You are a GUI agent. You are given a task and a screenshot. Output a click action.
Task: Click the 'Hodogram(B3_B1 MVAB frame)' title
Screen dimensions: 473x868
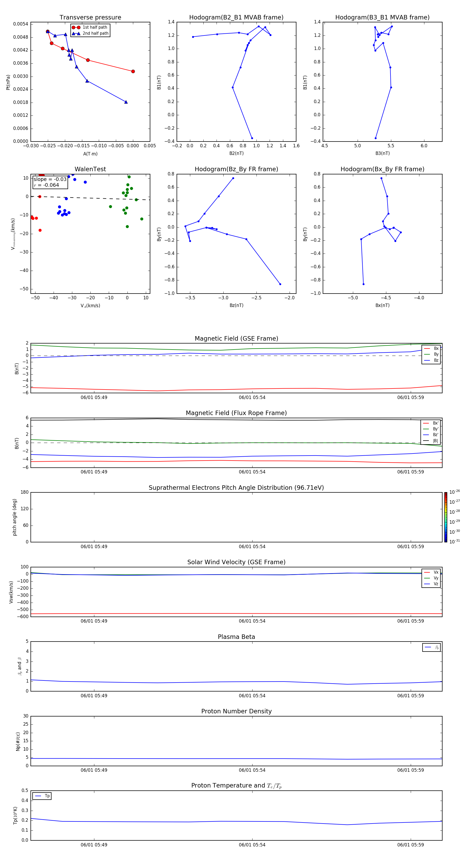click(382, 18)
